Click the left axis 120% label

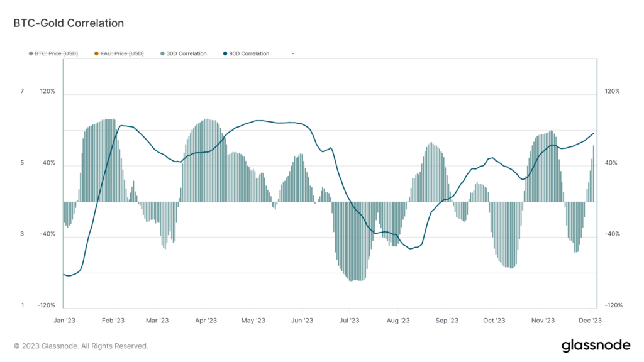(x=47, y=92)
